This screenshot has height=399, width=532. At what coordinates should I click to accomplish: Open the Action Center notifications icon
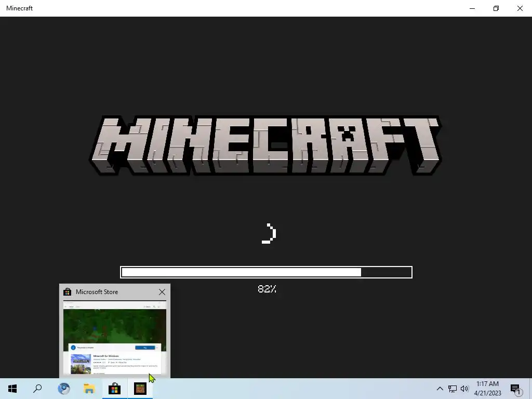(516, 389)
